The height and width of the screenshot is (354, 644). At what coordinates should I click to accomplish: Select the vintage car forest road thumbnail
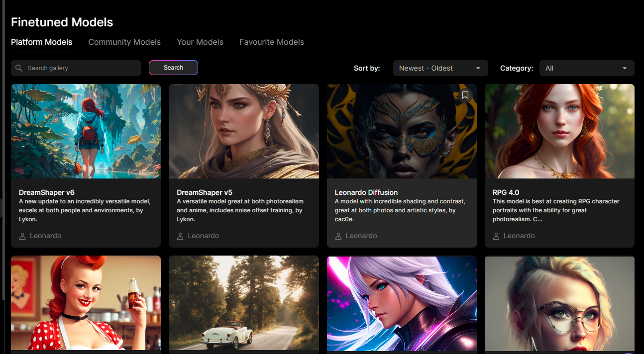(x=243, y=303)
